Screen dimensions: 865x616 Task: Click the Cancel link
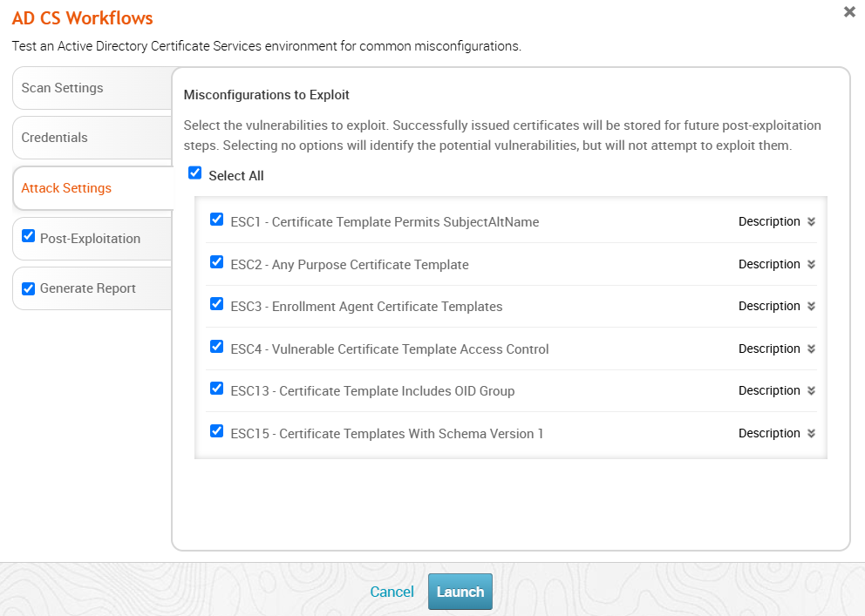tap(392, 592)
